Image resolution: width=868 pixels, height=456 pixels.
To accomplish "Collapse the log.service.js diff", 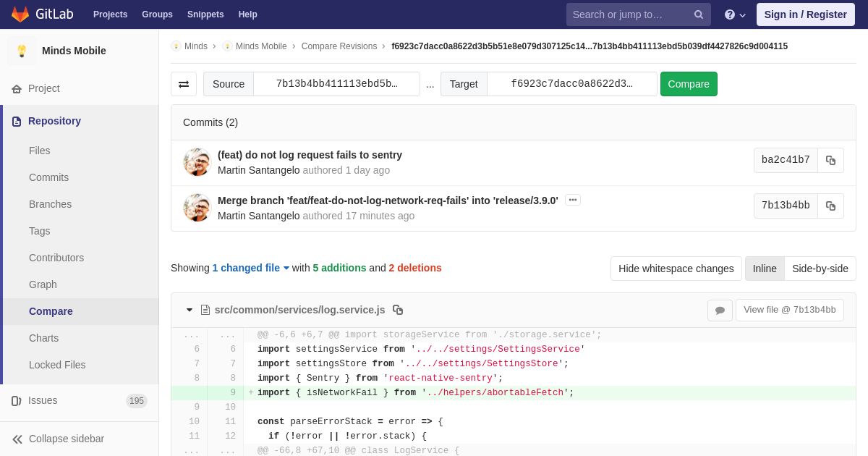I will (190, 310).
